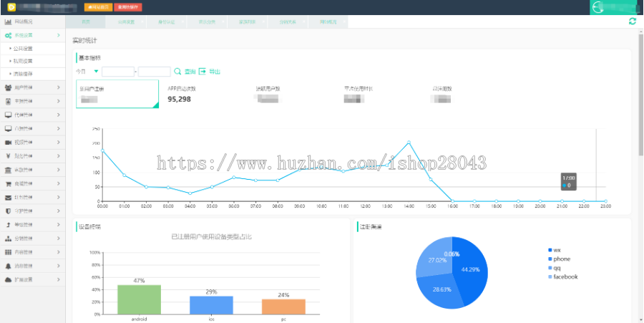Click the start date input field
This screenshot has width=644, height=323.
[x=118, y=72]
